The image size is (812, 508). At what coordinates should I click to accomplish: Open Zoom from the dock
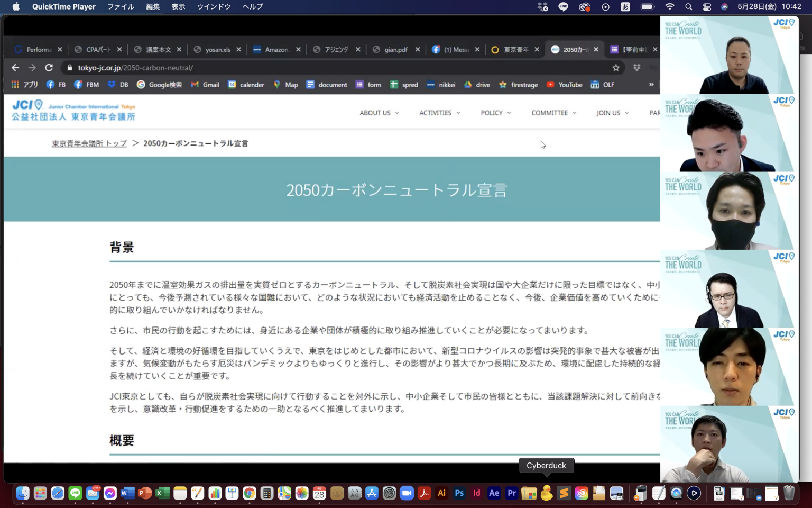(x=407, y=493)
